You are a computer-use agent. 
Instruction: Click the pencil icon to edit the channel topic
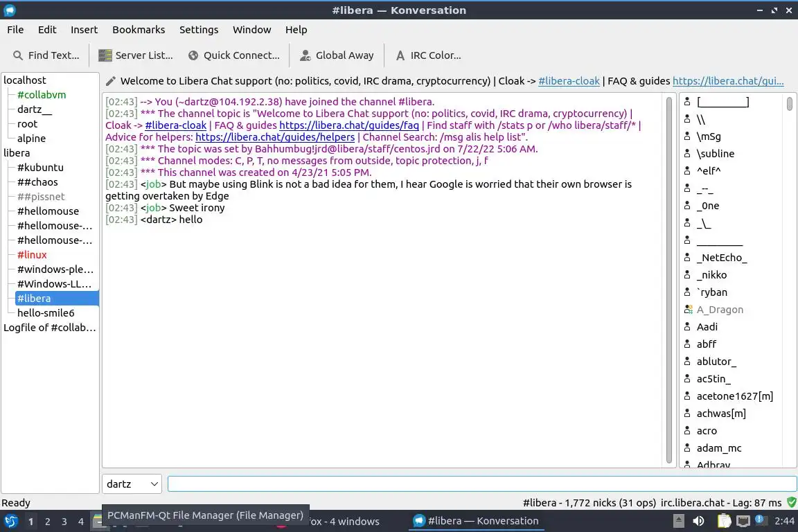click(110, 81)
